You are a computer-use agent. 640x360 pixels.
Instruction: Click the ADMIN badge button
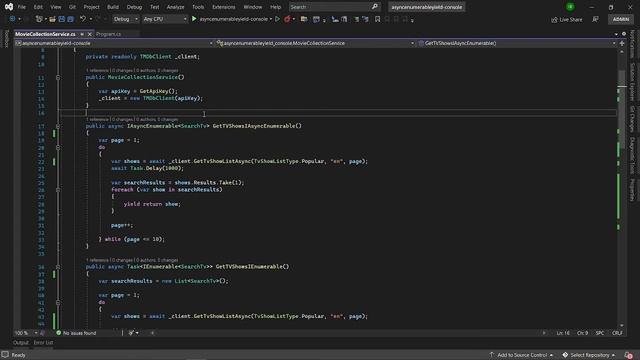[x=621, y=19]
